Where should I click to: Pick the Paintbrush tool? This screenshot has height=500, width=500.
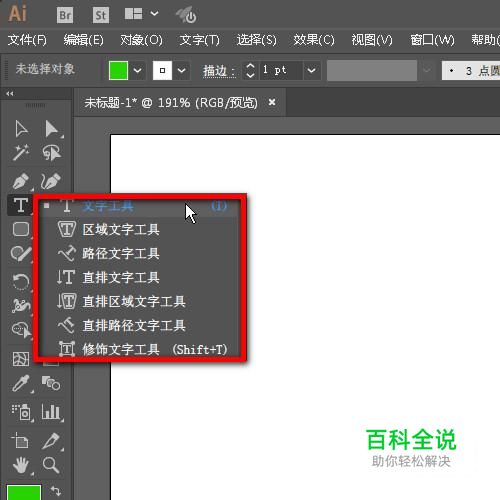click(x=21, y=254)
